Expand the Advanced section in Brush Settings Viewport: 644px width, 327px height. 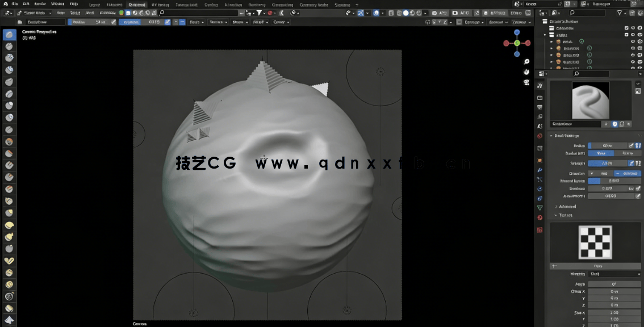coord(566,206)
